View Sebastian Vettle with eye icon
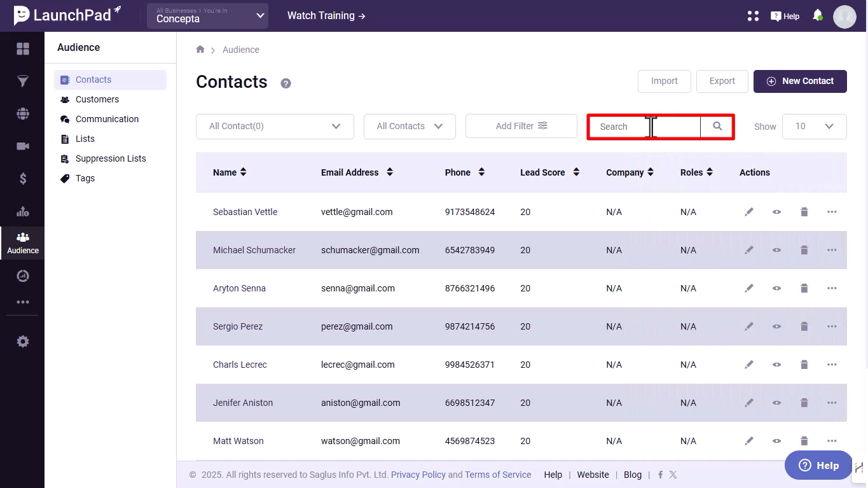The height and width of the screenshot is (488, 868). [776, 212]
